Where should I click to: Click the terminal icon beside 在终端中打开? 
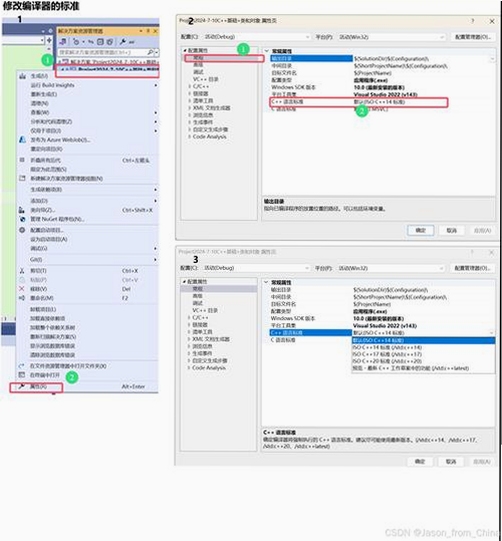click(x=22, y=375)
